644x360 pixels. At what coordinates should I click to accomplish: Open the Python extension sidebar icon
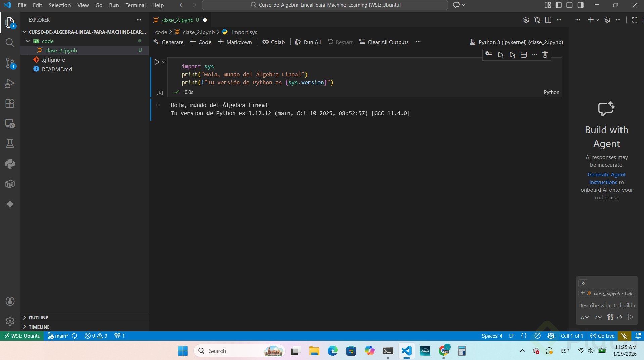[x=10, y=164]
